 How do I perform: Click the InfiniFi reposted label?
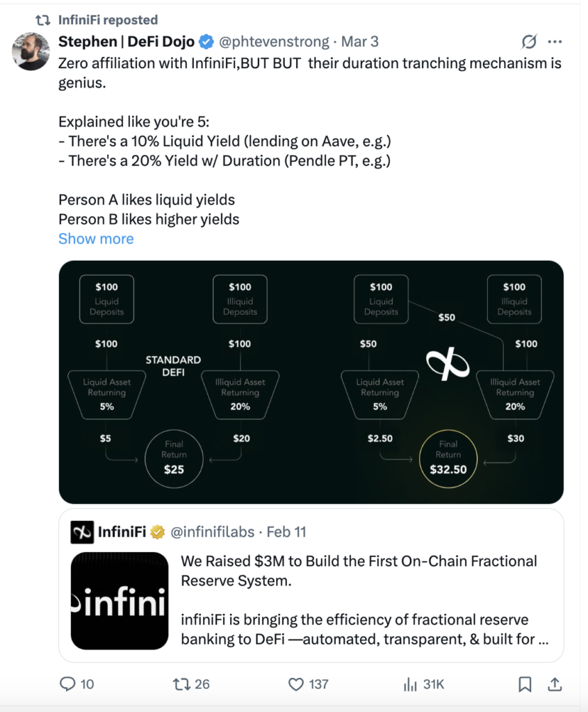[108, 20]
